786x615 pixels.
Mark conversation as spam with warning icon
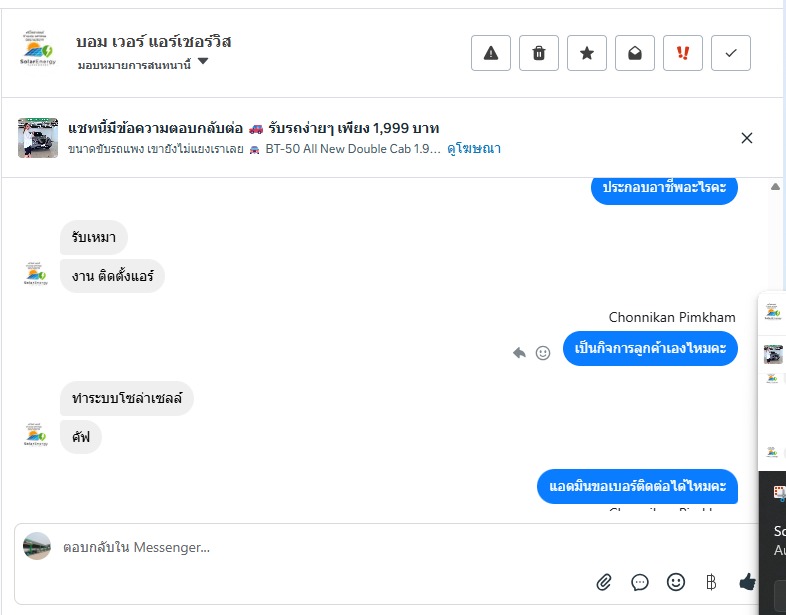pyautogui.click(x=491, y=54)
